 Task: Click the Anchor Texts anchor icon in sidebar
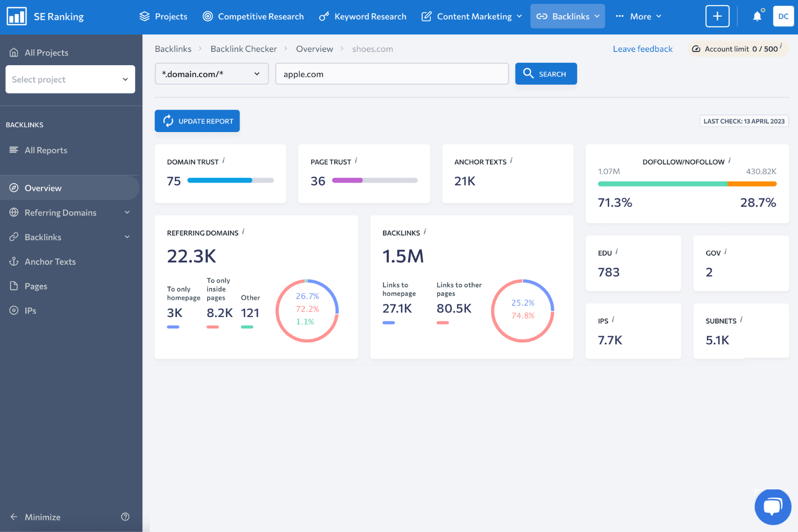click(14, 261)
